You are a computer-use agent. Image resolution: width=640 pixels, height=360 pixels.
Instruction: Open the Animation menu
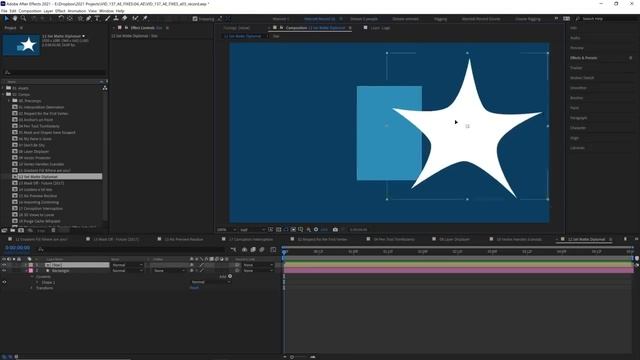(77, 11)
